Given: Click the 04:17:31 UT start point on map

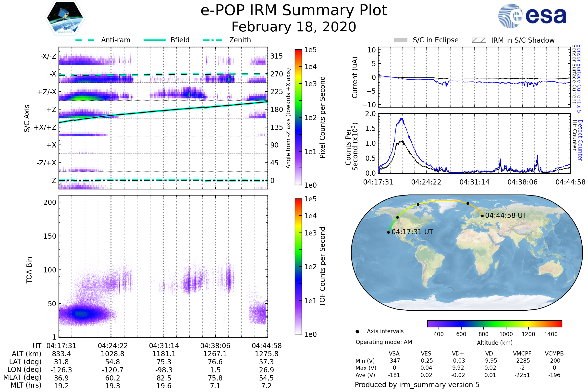Looking at the screenshot, I should pos(388,232).
